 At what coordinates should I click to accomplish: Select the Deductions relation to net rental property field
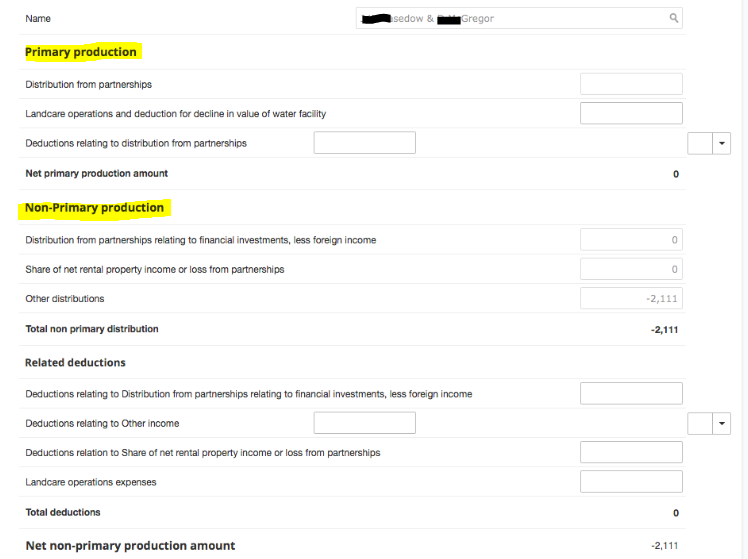click(631, 452)
